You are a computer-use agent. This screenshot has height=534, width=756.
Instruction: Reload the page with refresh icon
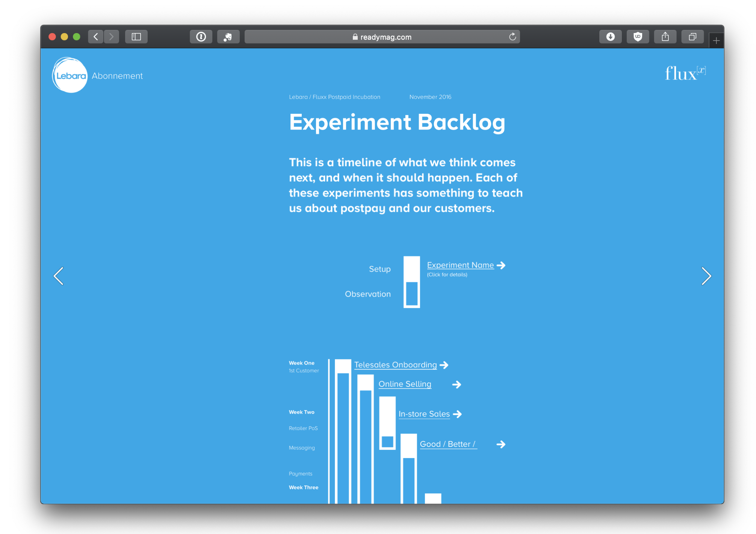coord(512,37)
